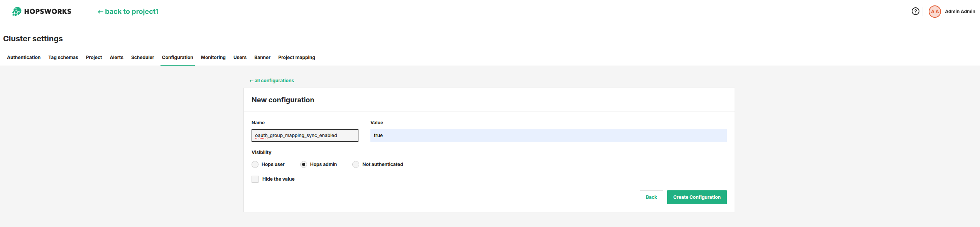Go back to all configurations

click(272, 81)
